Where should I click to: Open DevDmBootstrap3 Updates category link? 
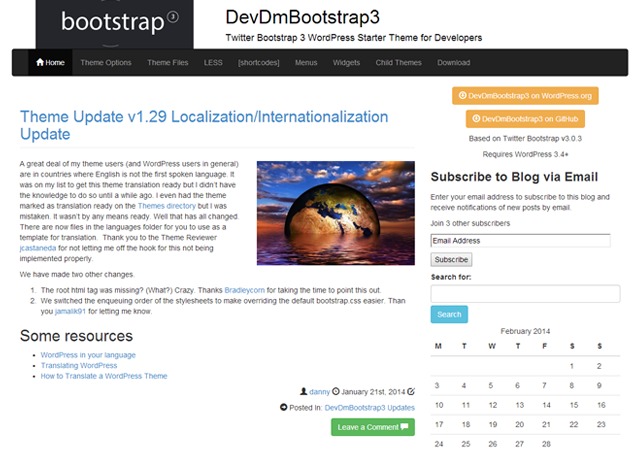(x=370, y=408)
